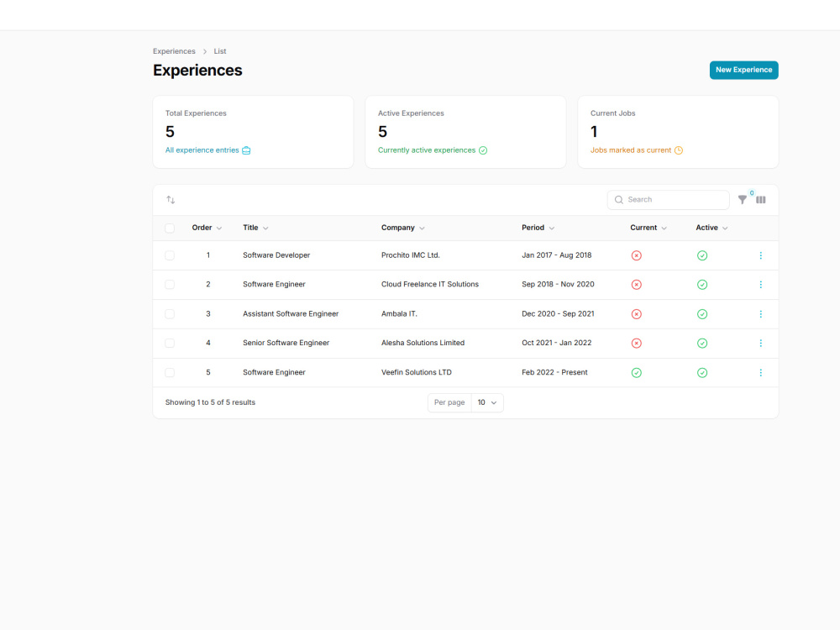Screen dimensions: 840x630
Task: Select checkbox for Senior Software Engineer row
Action: 170,343
